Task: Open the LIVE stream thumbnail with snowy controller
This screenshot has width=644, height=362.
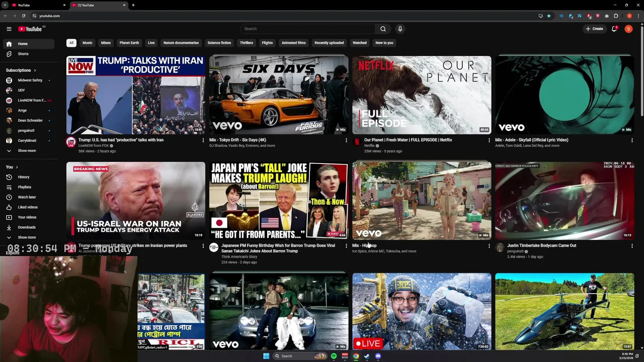Action: click(x=422, y=312)
